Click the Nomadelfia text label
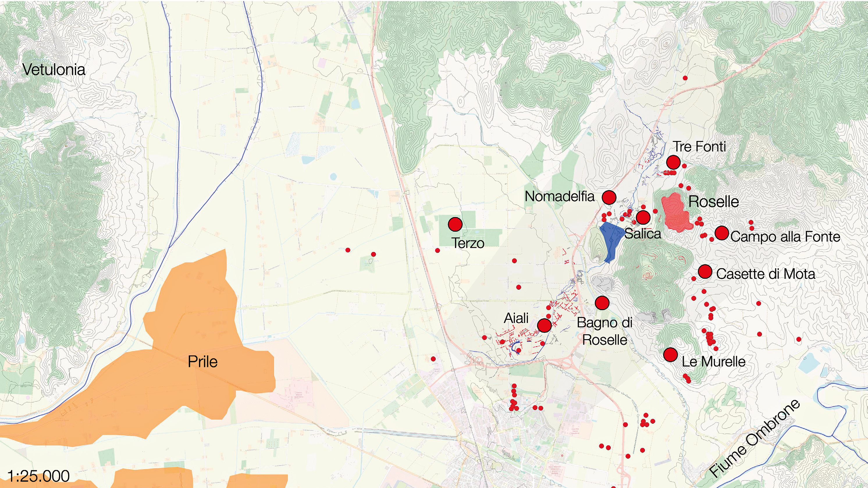 [560, 196]
